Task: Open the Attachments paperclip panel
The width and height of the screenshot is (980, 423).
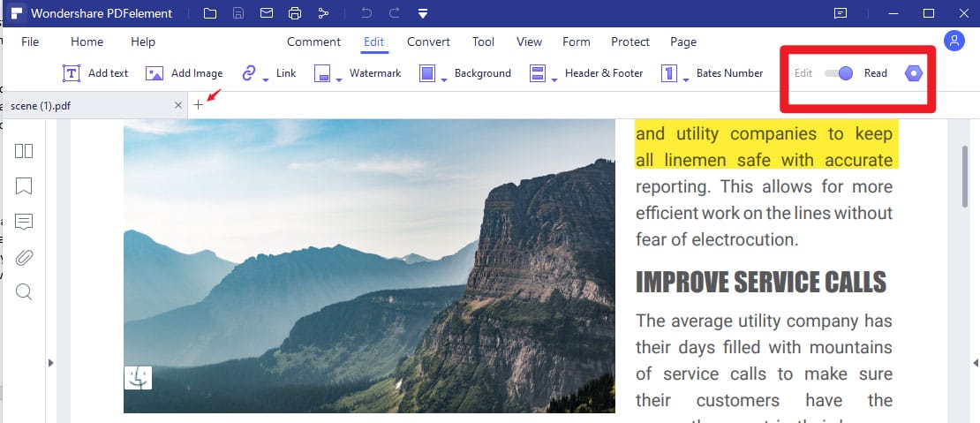Action: coord(24,257)
